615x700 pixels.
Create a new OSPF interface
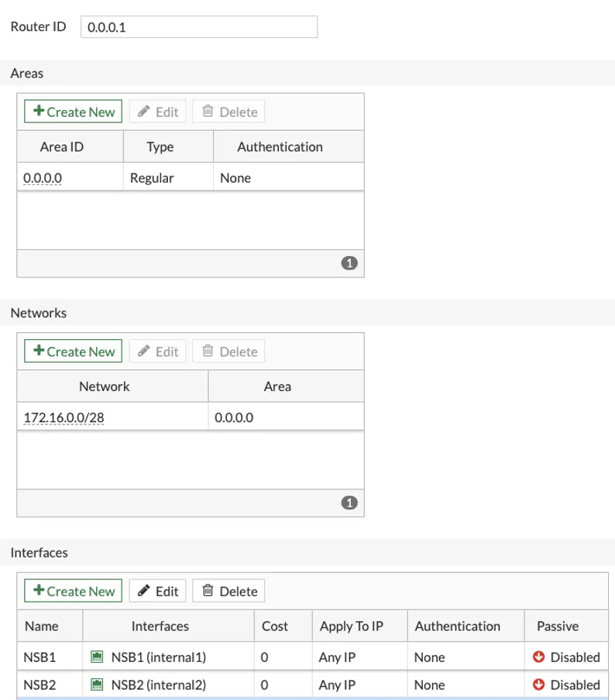(74, 591)
